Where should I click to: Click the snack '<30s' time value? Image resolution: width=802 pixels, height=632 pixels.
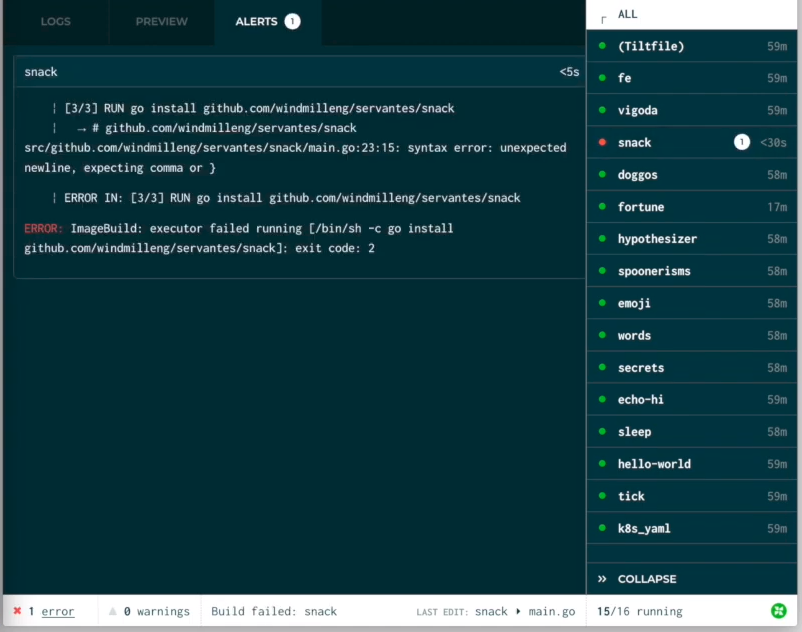(x=773, y=143)
